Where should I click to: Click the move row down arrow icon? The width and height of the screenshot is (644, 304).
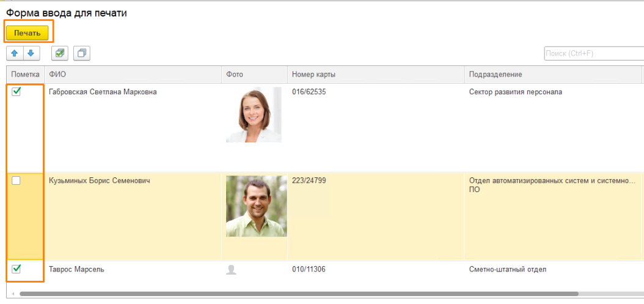pos(31,53)
